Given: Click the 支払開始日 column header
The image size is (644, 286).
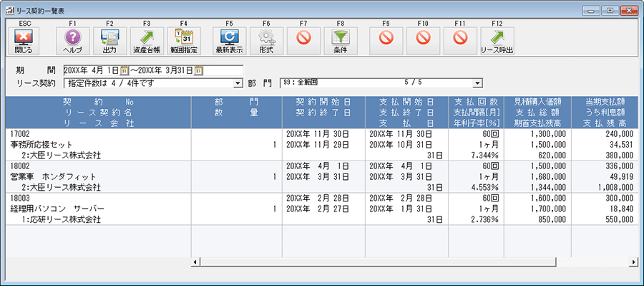Looking at the screenshot, I should (406, 112).
